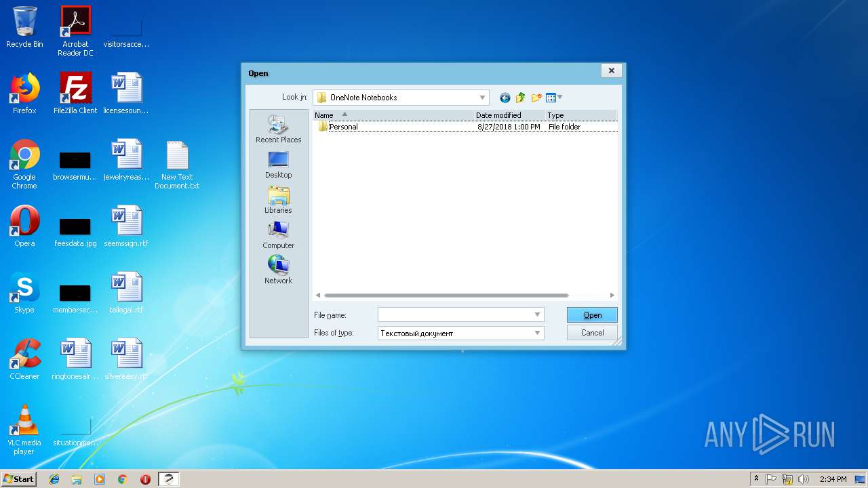Select the silvereasy.rtf desktop document
The height and width of the screenshot is (488, 868).
click(x=126, y=359)
